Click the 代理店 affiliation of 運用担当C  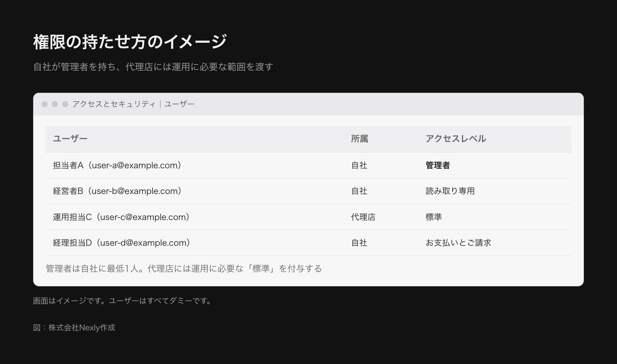coord(363,217)
